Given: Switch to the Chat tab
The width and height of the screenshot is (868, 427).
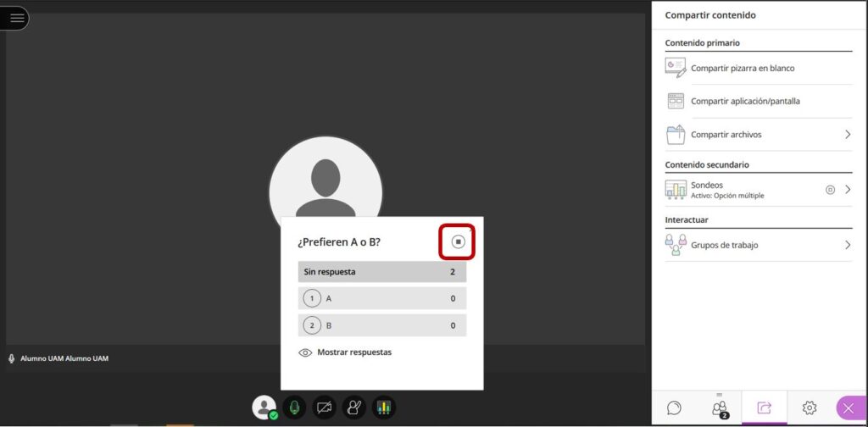Looking at the screenshot, I should [x=674, y=408].
